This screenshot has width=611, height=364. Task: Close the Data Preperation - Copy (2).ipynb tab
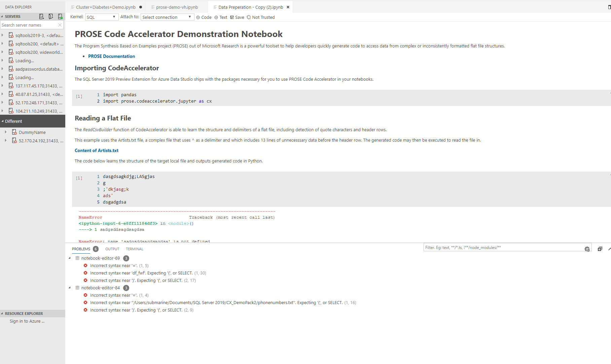click(288, 7)
